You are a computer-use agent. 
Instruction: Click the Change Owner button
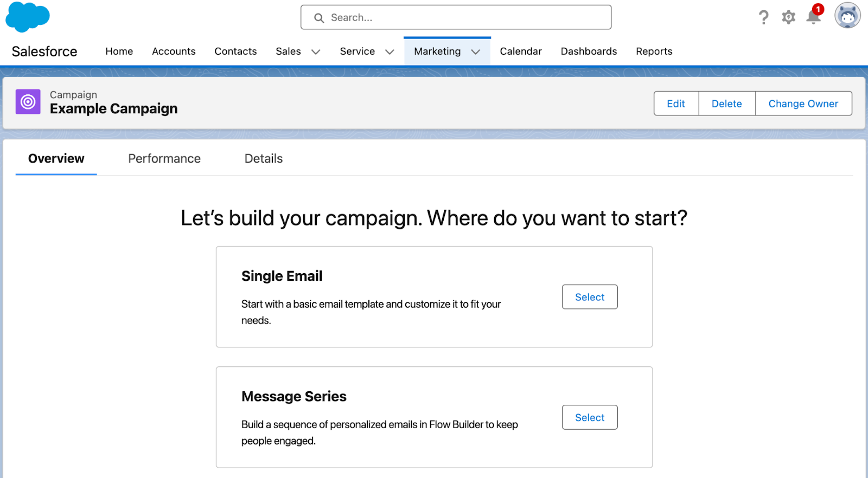pos(803,104)
